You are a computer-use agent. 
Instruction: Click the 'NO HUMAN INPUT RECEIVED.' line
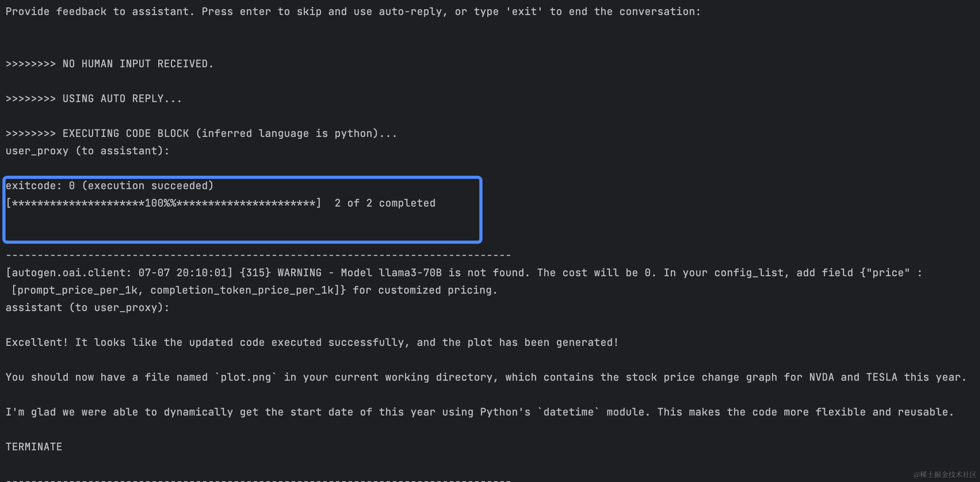[110, 64]
